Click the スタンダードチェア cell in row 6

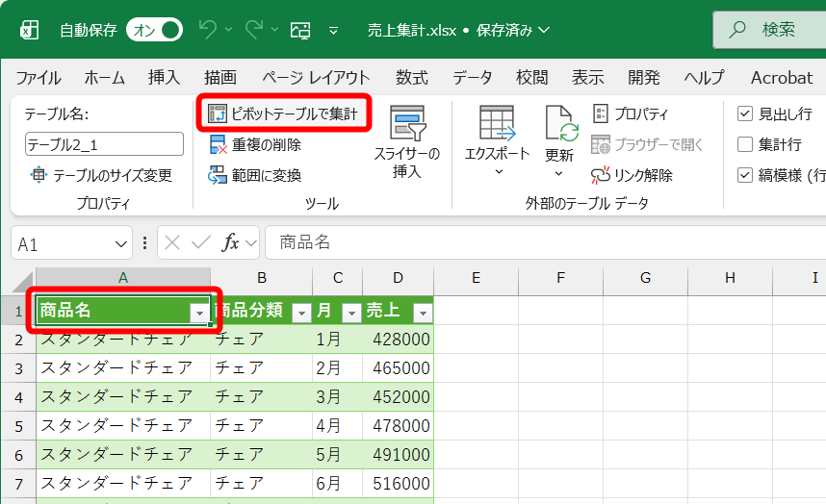pyautogui.click(x=123, y=454)
